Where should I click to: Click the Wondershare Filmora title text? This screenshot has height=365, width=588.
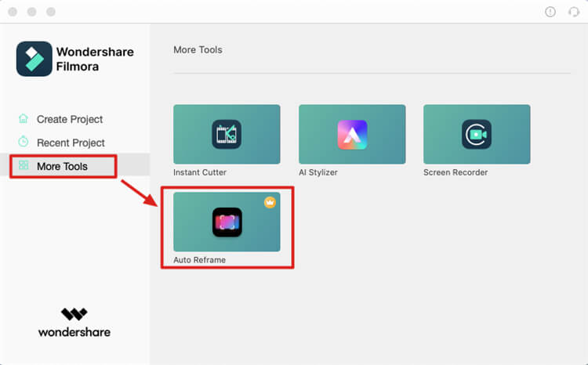pyautogui.click(x=95, y=59)
